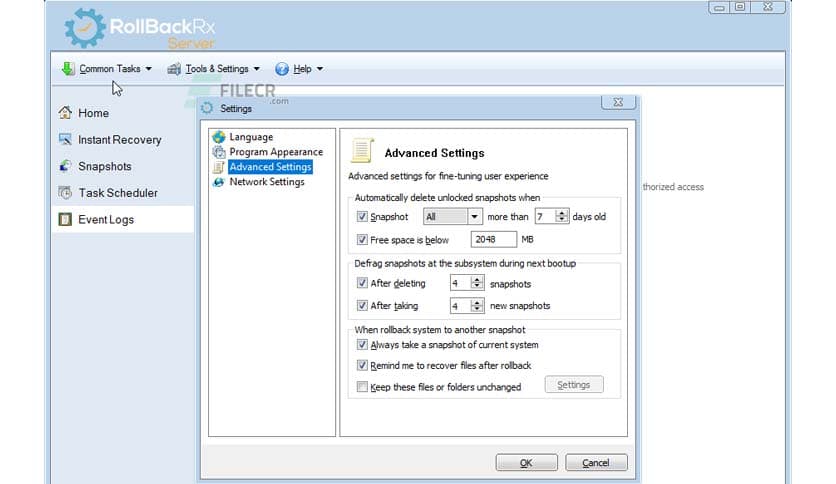Click the Network Settings icon
This screenshot has width=836, height=484.
[219, 182]
